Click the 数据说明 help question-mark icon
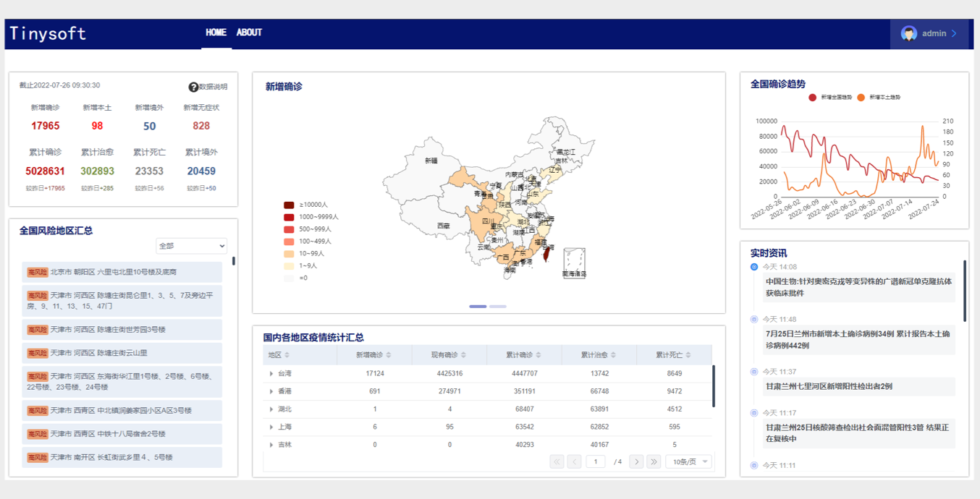This screenshot has width=980, height=499. pos(193,87)
